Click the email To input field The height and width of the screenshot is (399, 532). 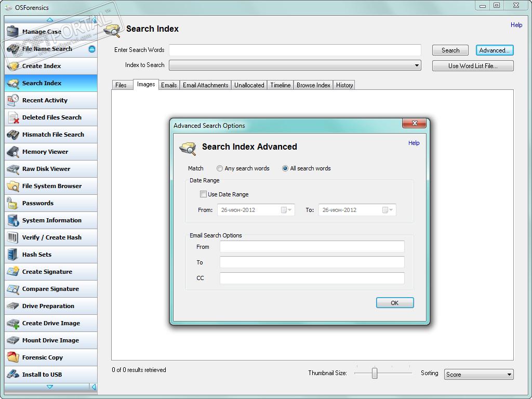pos(312,262)
